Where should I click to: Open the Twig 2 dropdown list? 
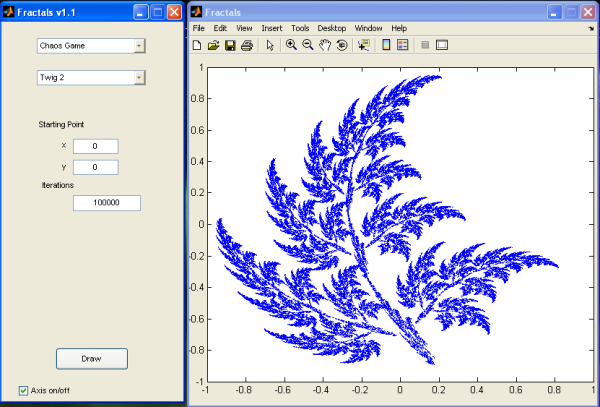139,77
